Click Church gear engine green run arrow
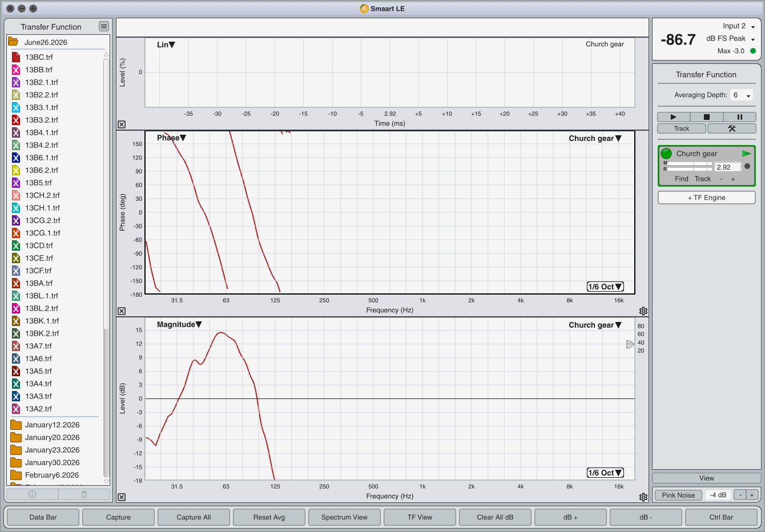Screen dimensions: 765x532 pyautogui.click(x=746, y=154)
